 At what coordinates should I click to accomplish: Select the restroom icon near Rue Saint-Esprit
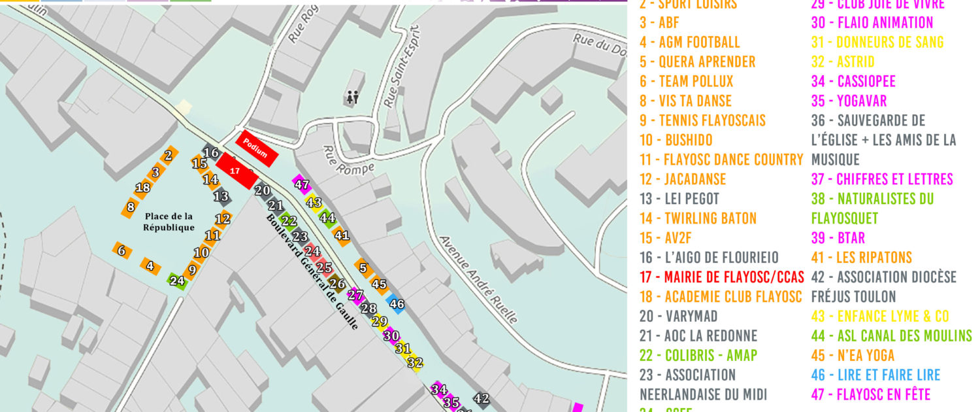tap(353, 97)
